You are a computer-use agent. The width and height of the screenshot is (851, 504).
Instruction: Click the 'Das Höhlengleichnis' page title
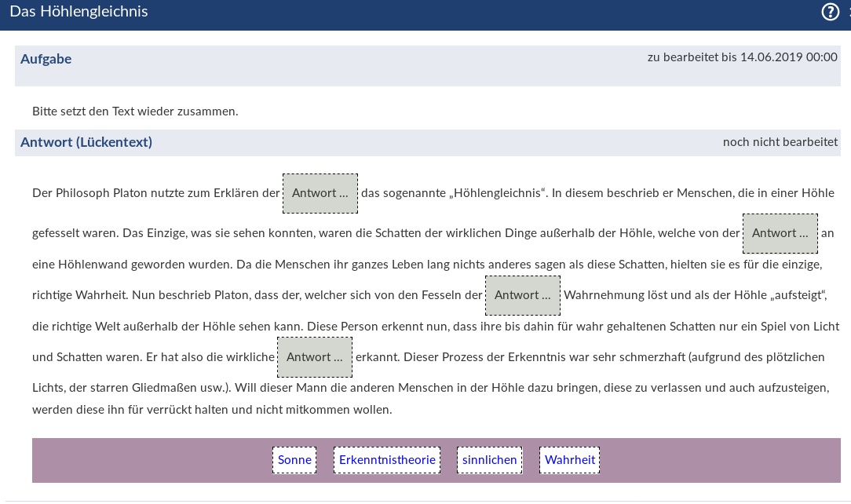coord(79,12)
